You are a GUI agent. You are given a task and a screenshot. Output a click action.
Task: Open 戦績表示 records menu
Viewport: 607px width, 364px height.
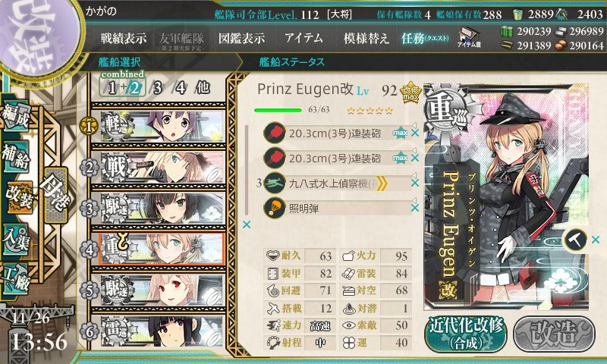point(124,38)
